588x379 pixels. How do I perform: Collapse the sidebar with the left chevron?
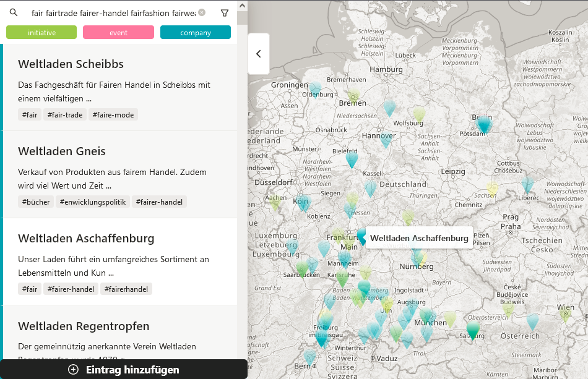(x=258, y=54)
